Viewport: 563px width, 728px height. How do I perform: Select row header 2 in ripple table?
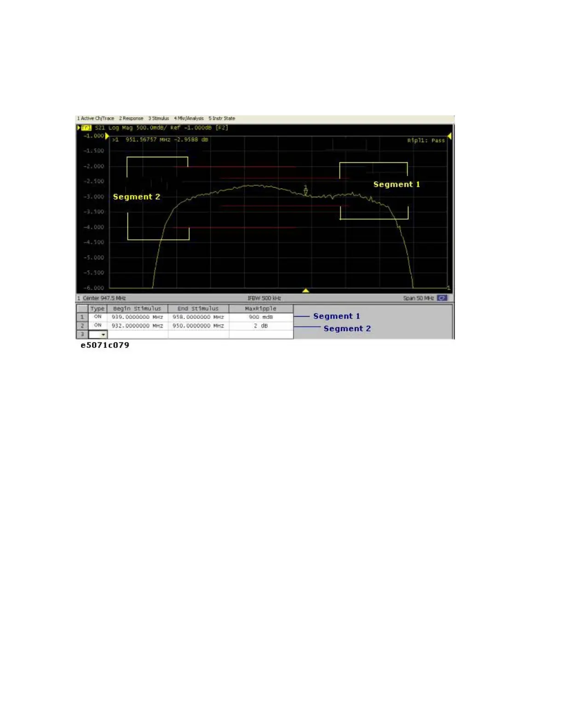click(82, 325)
